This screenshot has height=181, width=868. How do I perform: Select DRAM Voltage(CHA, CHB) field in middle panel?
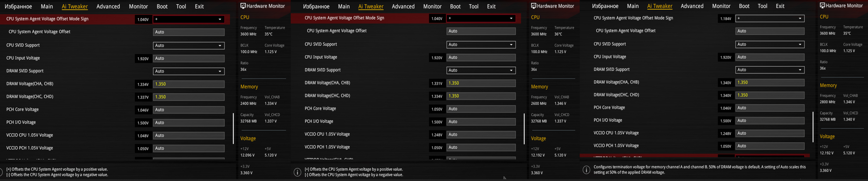pos(481,83)
